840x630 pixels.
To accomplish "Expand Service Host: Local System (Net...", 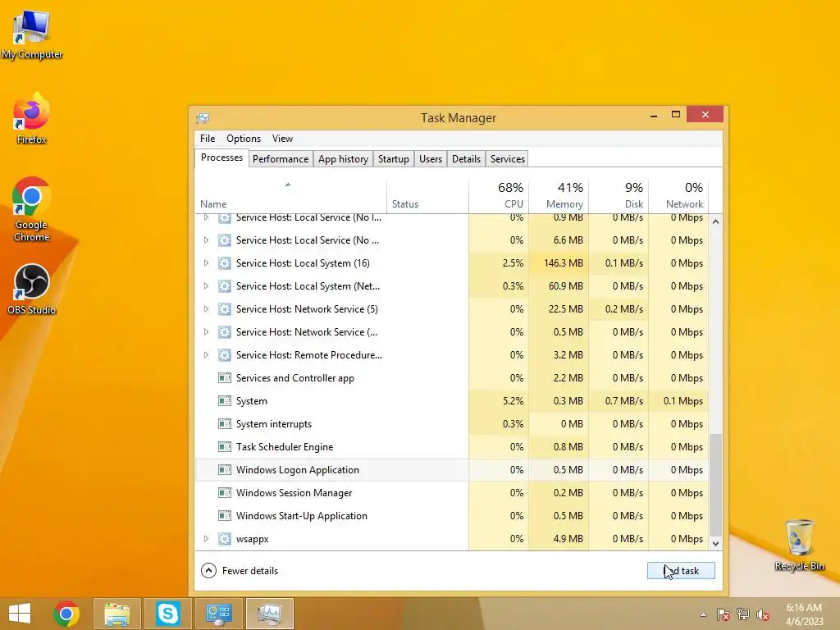I will 206,286.
